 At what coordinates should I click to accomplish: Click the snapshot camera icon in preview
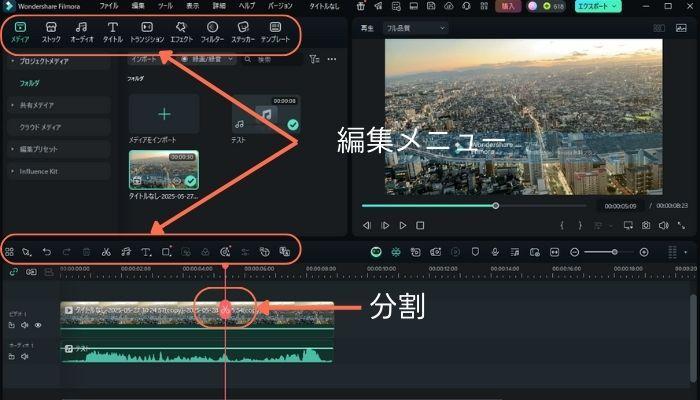coord(646,225)
